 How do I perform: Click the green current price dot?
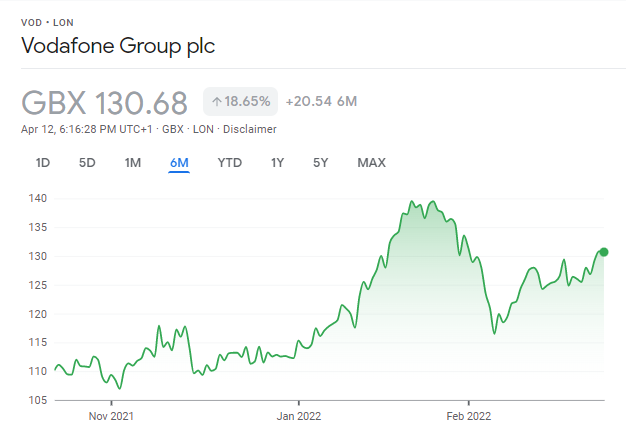(604, 252)
